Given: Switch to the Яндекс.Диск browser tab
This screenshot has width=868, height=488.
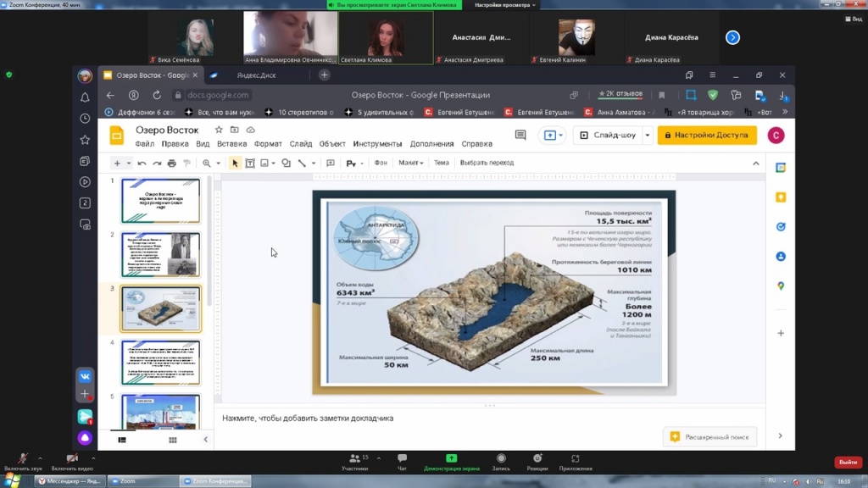Looking at the screenshot, I should (x=254, y=75).
